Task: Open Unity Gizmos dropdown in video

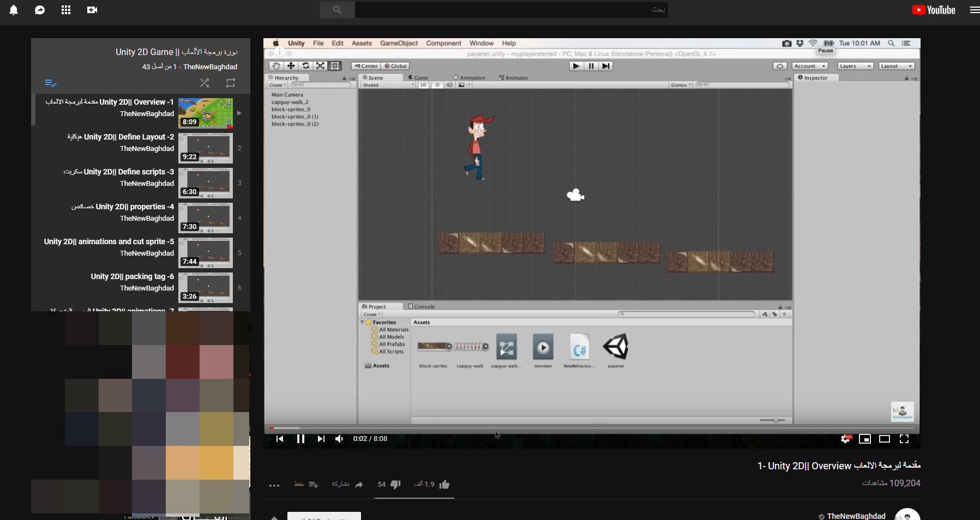Action: pos(681,85)
